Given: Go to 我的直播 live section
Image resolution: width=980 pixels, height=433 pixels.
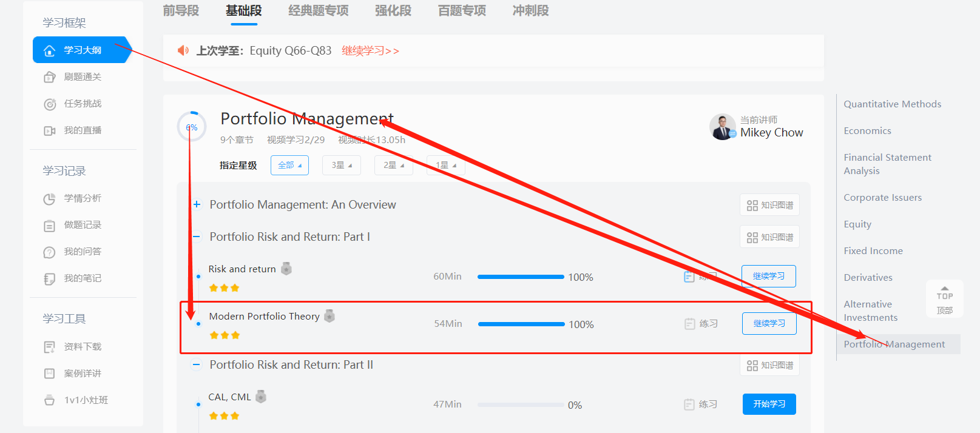Looking at the screenshot, I should [x=82, y=130].
